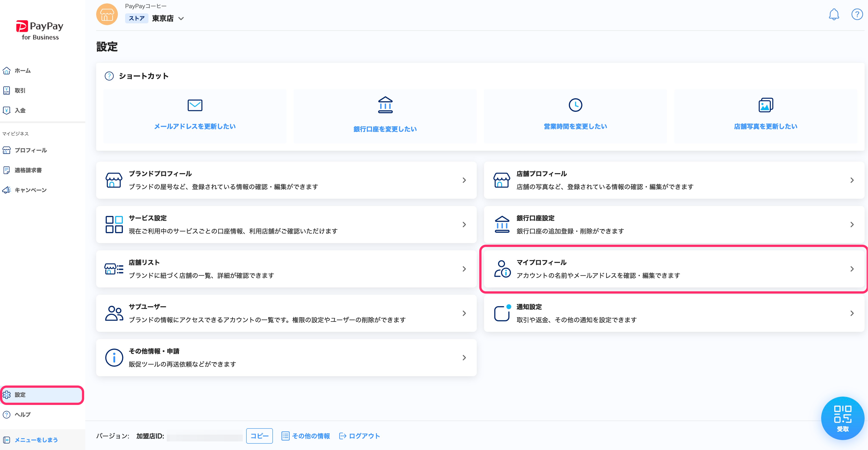Click the PayPay for Business logo
Image resolution: width=868 pixels, height=450 pixels.
pyautogui.click(x=40, y=30)
